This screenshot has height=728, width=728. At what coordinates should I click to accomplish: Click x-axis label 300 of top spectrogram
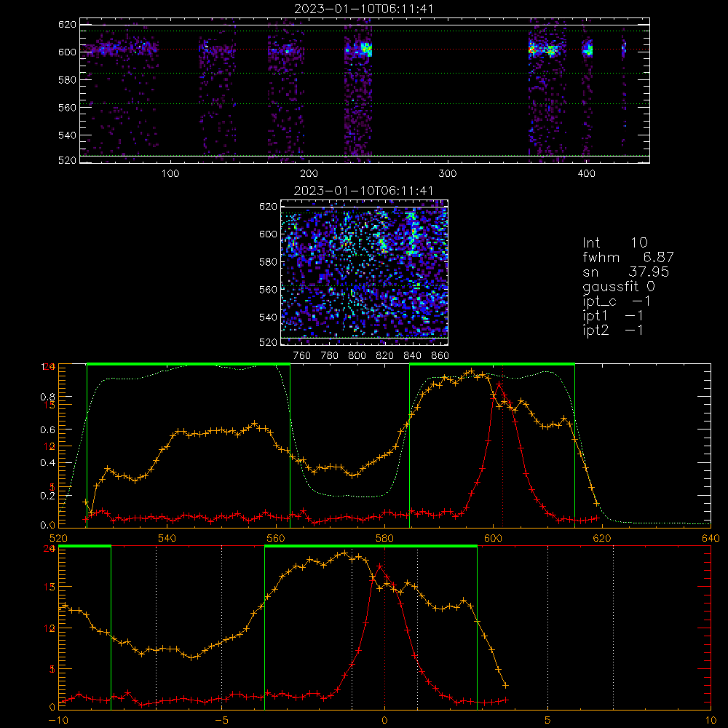click(448, 174)
